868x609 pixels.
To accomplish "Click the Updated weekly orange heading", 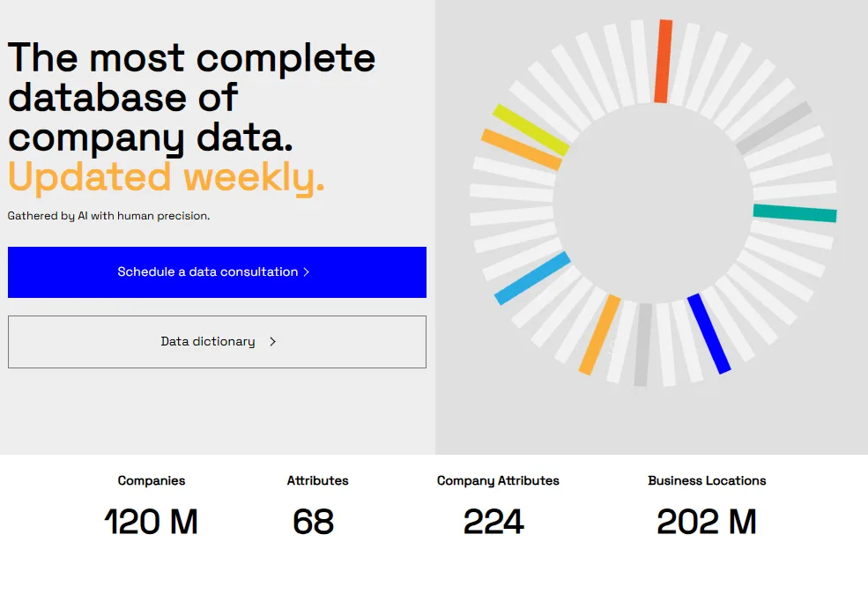I will (166, 177).
